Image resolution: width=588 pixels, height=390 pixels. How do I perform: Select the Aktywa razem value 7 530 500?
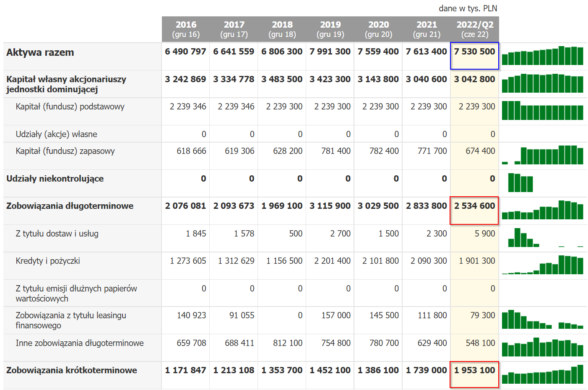474,52
